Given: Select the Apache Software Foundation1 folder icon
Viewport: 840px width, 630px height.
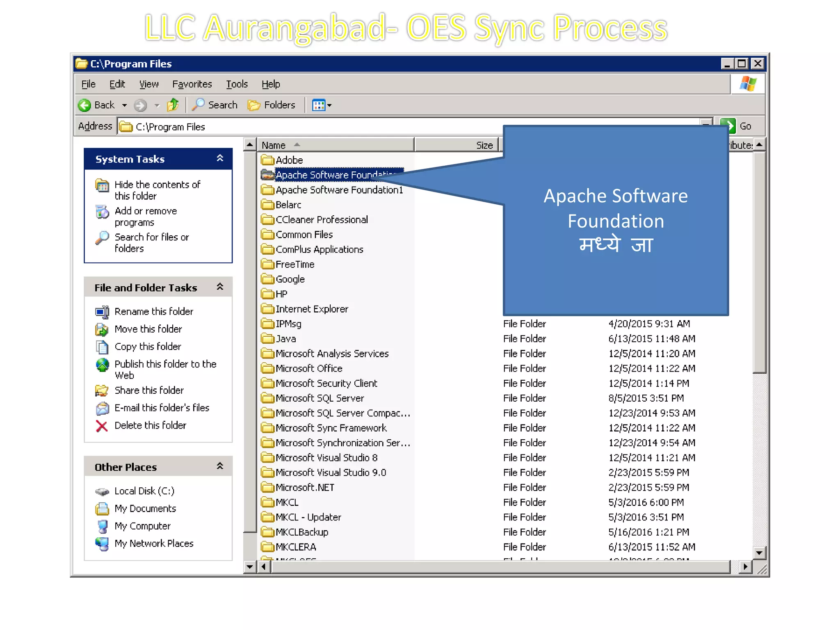Looking at the screenshot, I should [267, 190].
